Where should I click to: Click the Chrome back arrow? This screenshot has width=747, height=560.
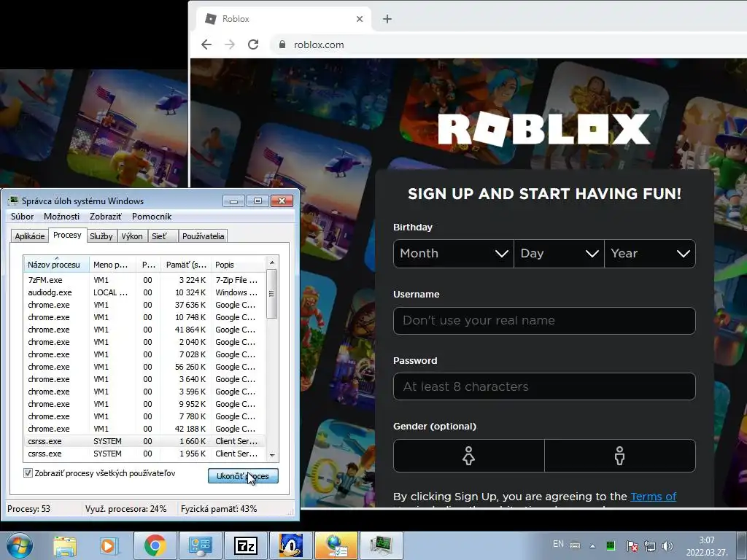click(x=206, y=44)
